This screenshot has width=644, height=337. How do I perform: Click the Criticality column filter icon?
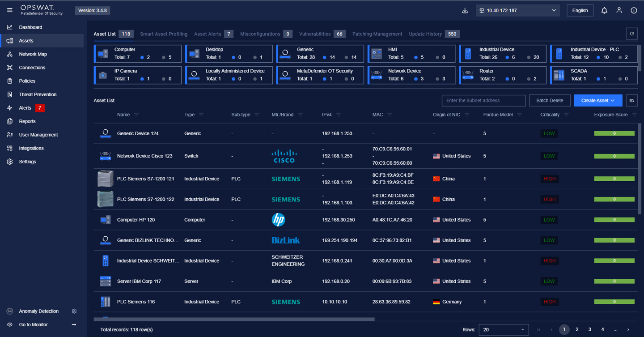coord(566,115)
